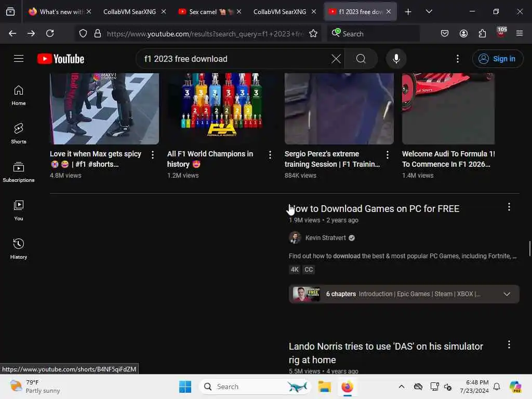532x399 pixels.
Task: Open File Explorer from the taskbar
Action: point(324,387)
